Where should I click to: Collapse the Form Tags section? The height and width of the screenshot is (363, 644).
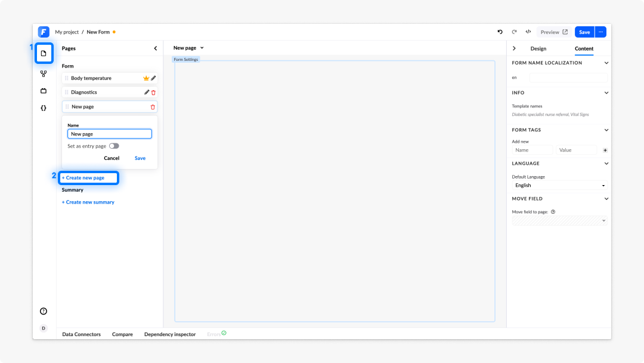[x=606, y=130]
